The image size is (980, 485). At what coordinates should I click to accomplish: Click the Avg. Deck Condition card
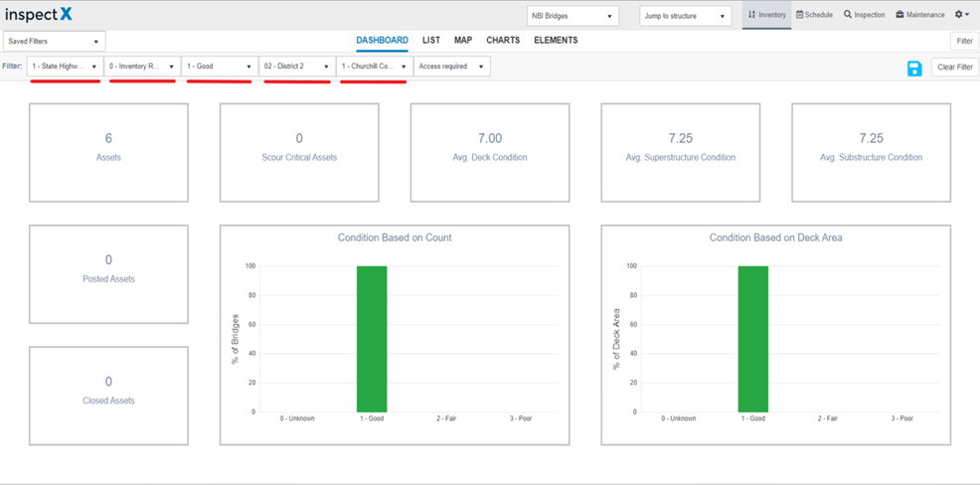click(x=490, y=152)
